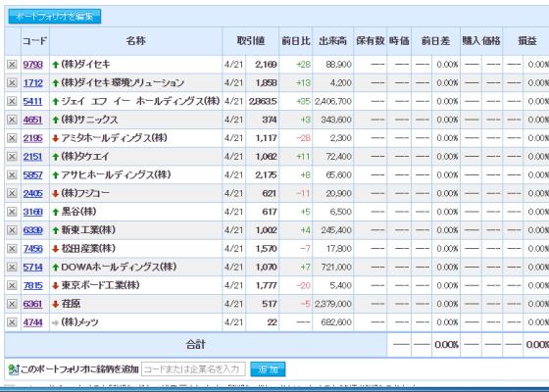The width and height of the screenshot is (549, 392).
Task: Remove stock 1712 with its X icon
Action: pyautogui.click(x=12, y=83)
